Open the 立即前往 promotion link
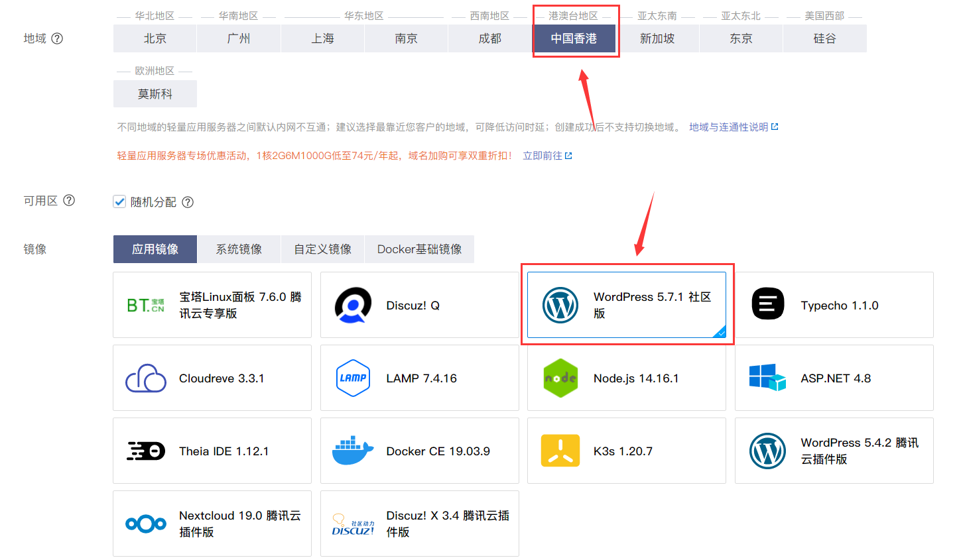961x560 pixels. coord(543,156)
